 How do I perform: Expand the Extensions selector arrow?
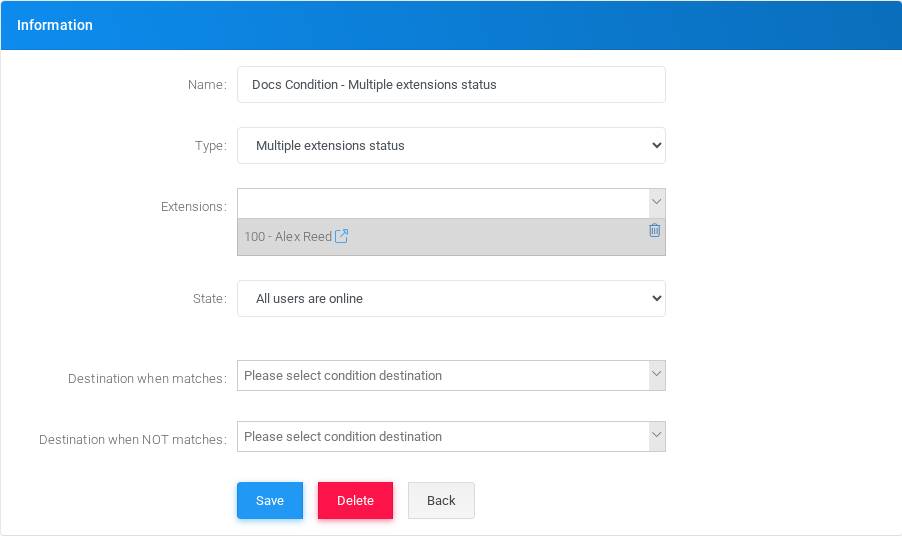(x=656, y=202)
